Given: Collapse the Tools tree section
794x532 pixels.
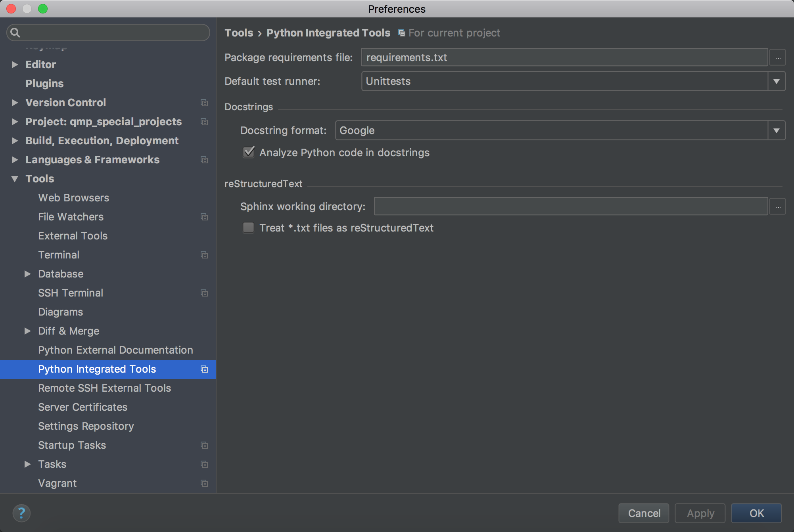Looking at the screenshot, I should (15, 179).
